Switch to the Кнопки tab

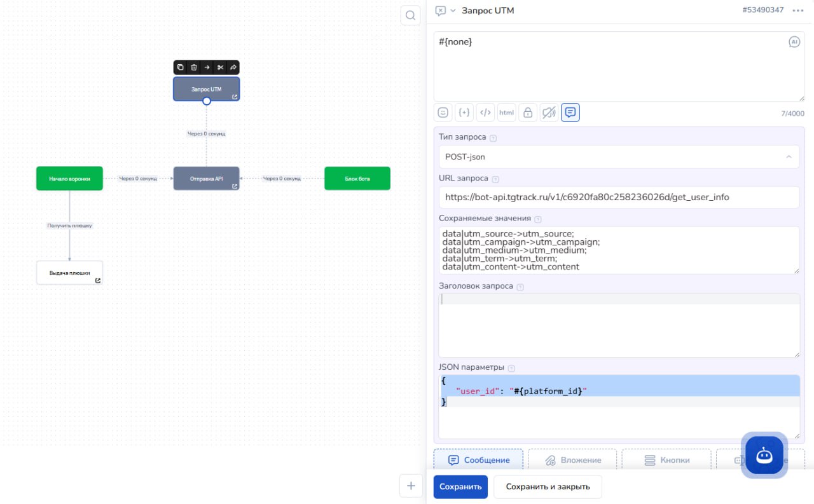point(666,460)
